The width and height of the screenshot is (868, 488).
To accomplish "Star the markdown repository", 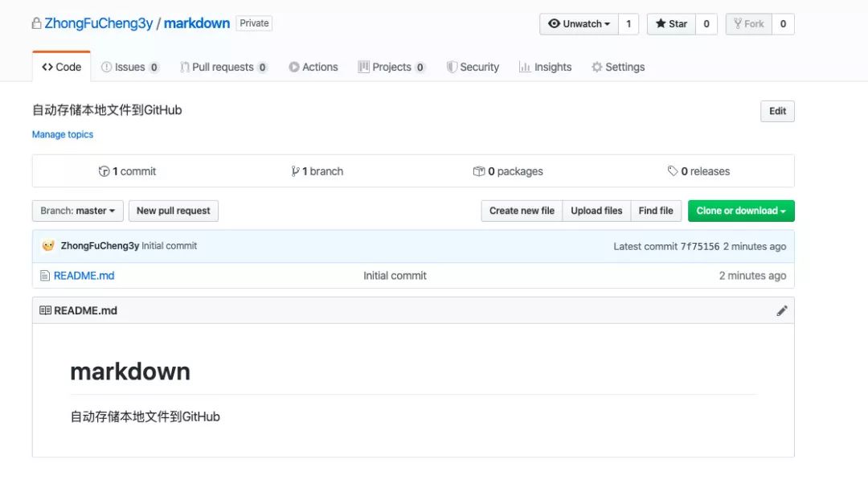I will pos(671,24).
